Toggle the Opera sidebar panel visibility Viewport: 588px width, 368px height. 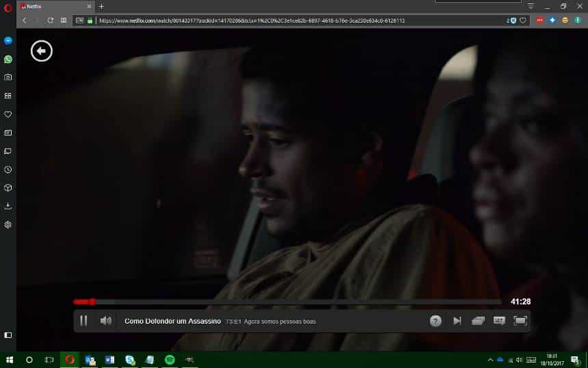click(x=8, y=335)
